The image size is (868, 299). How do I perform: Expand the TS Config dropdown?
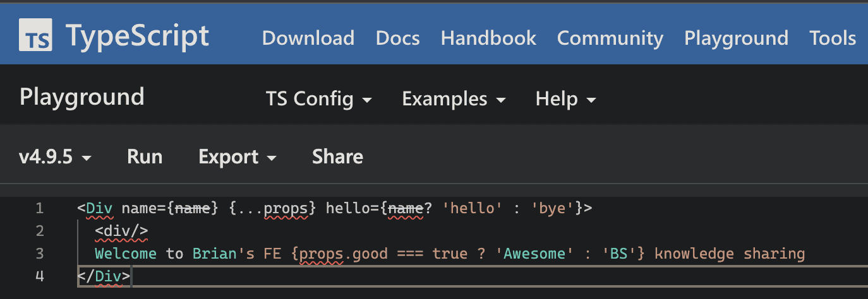coord(318,99)
